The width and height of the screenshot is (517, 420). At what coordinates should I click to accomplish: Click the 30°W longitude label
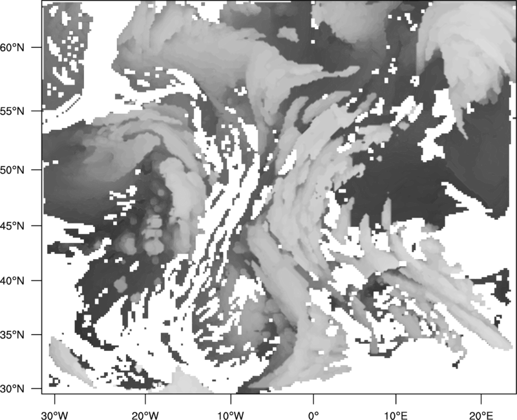pyautogui.click(x=54, y=415)
